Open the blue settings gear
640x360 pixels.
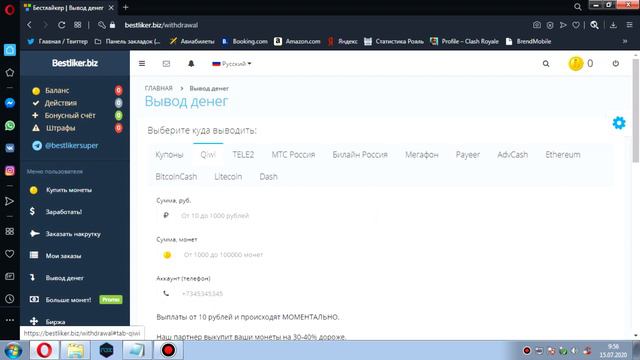coord(619,122)
